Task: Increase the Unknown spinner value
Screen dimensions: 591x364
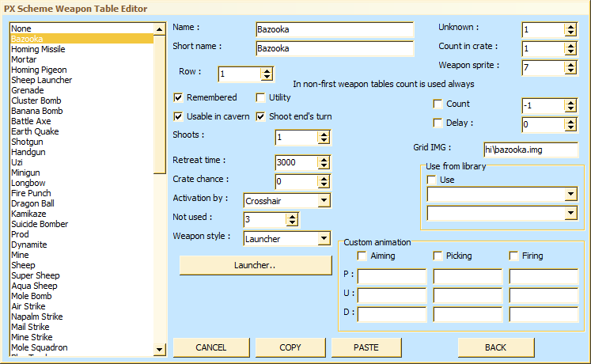Action: [x=570, y=27]
